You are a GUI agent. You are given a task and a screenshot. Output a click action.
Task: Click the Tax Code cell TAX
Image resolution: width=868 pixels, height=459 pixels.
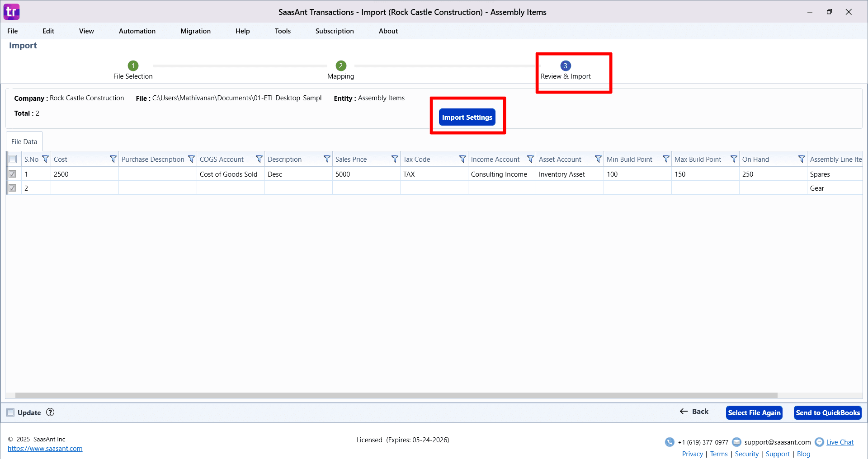coord(434,174)
